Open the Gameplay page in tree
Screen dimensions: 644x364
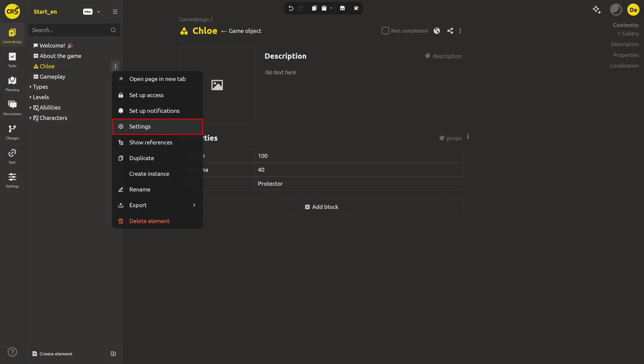(52, 77)
